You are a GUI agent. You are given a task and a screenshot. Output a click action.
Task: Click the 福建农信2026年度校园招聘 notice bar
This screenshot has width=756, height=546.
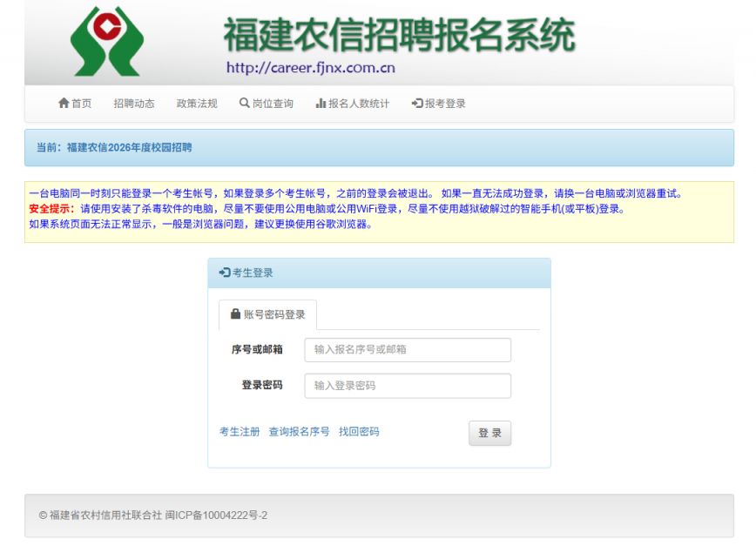pyautogui.click(x=130, y=148)
